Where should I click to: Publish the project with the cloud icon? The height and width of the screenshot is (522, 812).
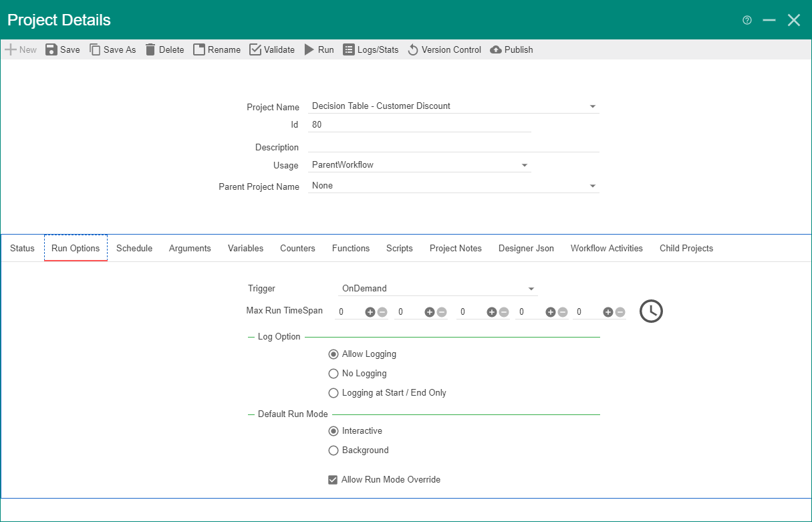tap(511, 49)
